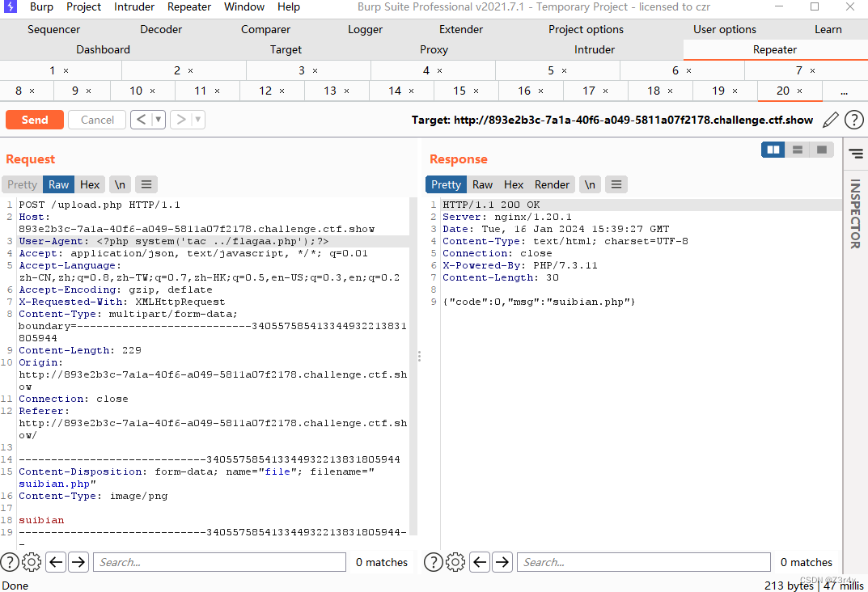Switch Request view to Pretty
868x592 pixels.
(x=22, y=184)
